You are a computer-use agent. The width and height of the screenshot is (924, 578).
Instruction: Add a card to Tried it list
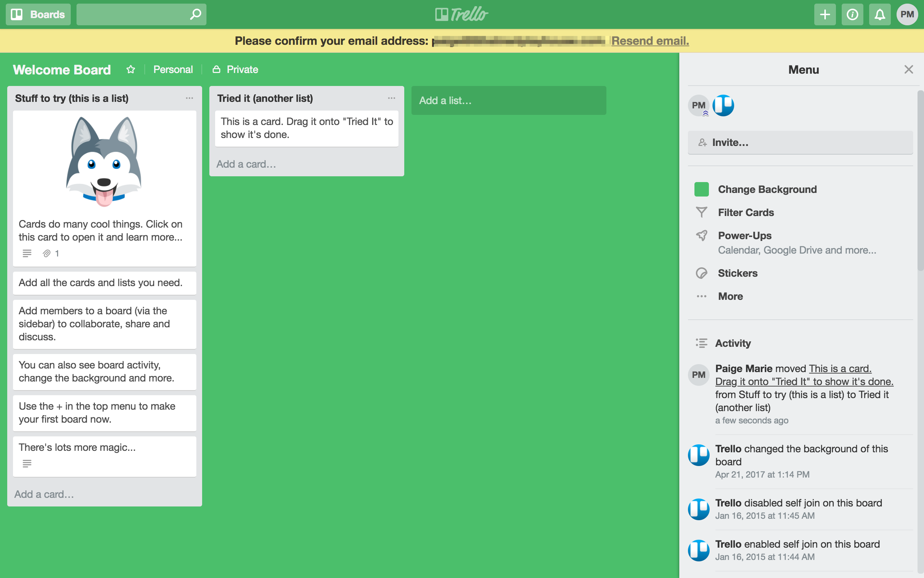point(246,164)
